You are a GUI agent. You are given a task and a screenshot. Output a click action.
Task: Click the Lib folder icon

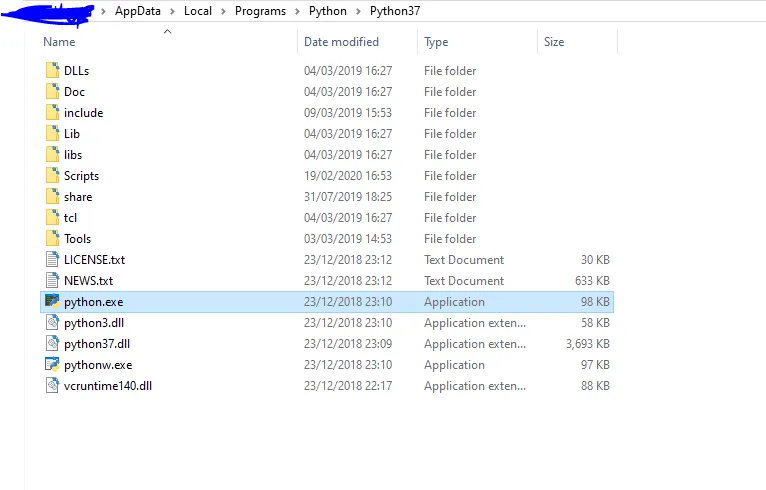(52, 133)
